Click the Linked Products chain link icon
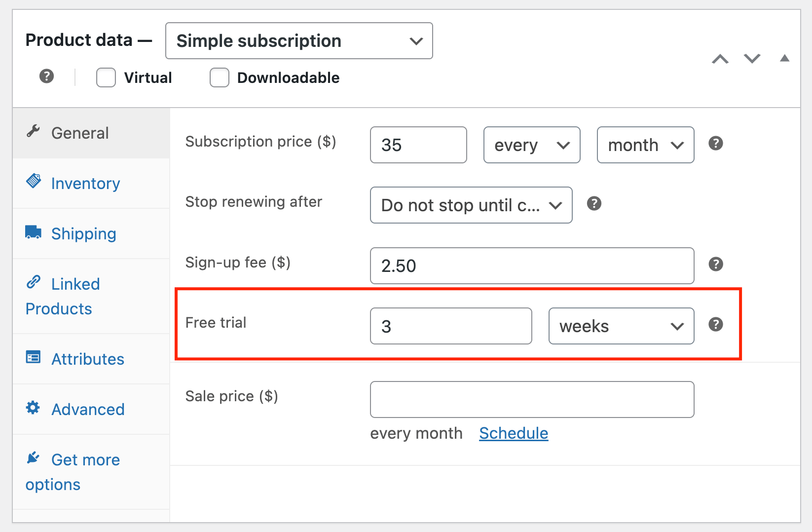Viewport: 812px width, 532px height. pos(33,282)
